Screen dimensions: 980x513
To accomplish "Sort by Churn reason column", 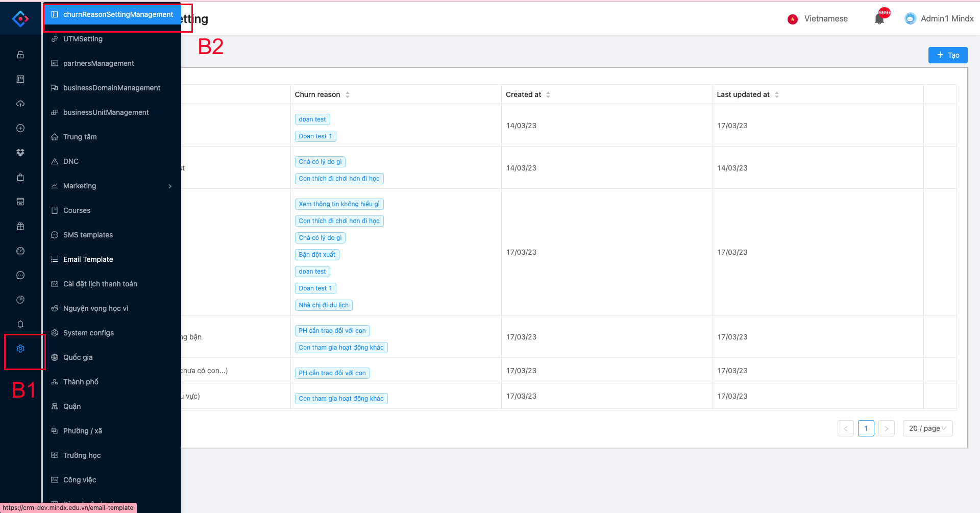I will tap(348, 94).
